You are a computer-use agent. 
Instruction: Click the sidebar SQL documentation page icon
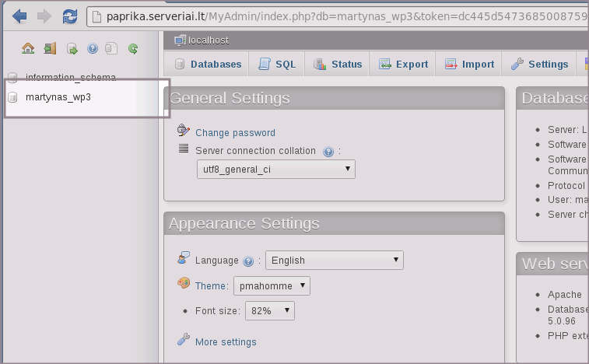point(112,49)
